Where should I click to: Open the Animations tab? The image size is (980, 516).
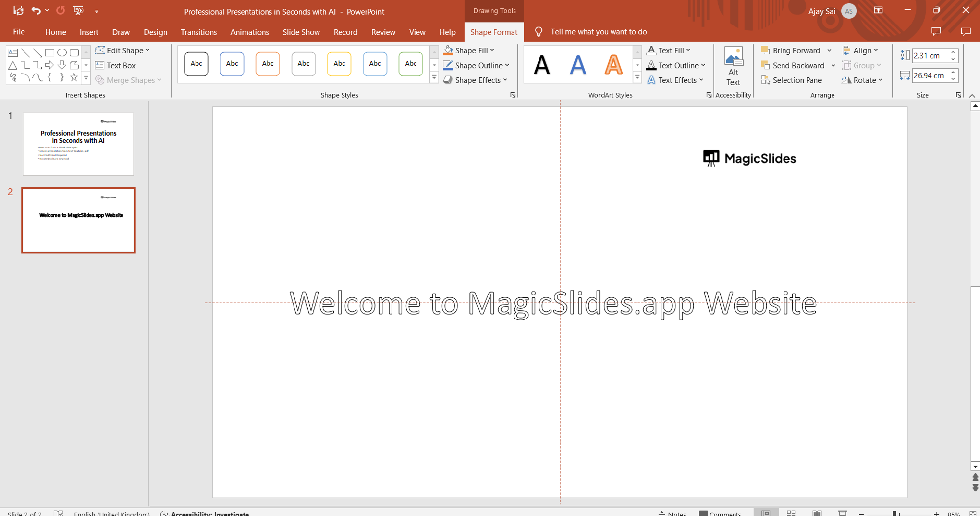[249, 32]
